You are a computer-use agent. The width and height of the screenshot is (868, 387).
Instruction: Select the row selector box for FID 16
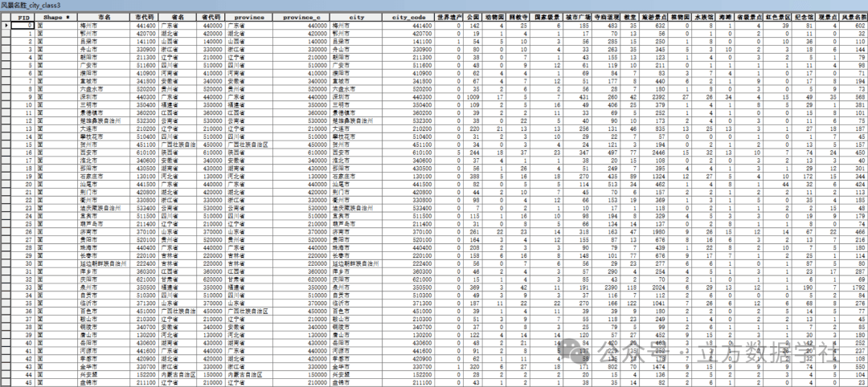pyautogui.click(x=6, y=153)
